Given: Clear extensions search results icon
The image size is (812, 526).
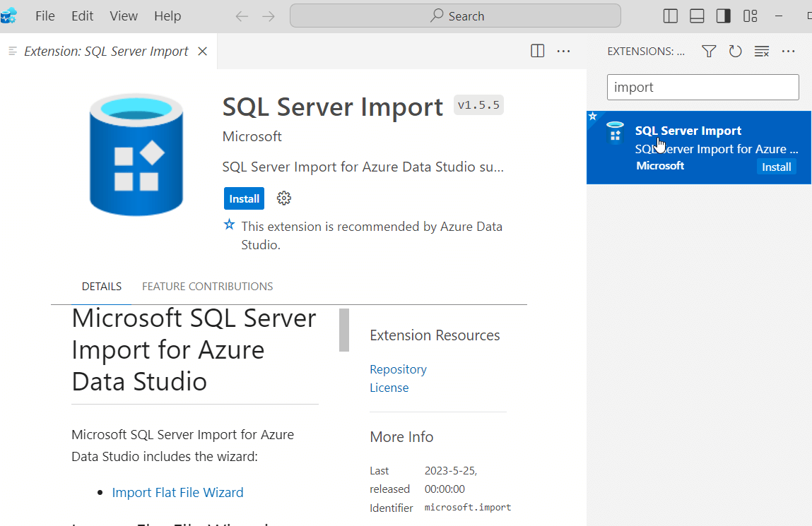Looking at the screenshot, I should [761, 52].
